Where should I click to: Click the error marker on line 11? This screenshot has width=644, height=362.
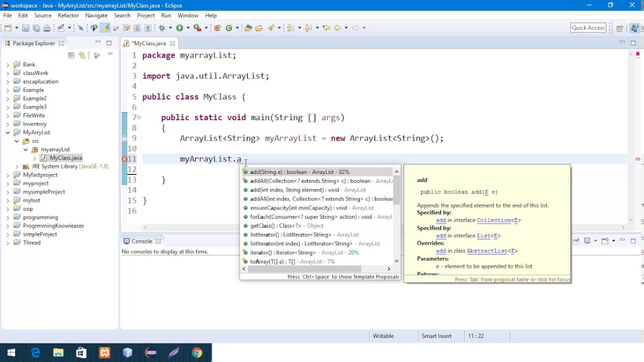pyautogui.click(x=124, y=159)
